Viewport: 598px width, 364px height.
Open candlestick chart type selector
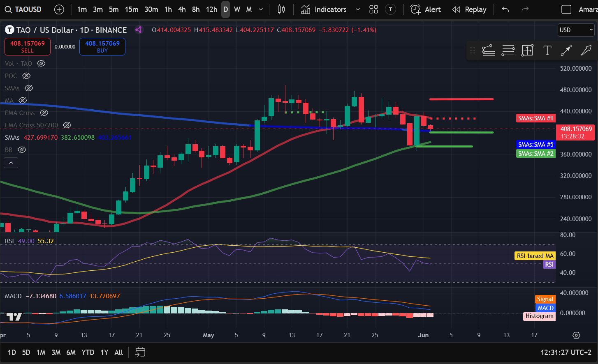click(x=281, y=9)
